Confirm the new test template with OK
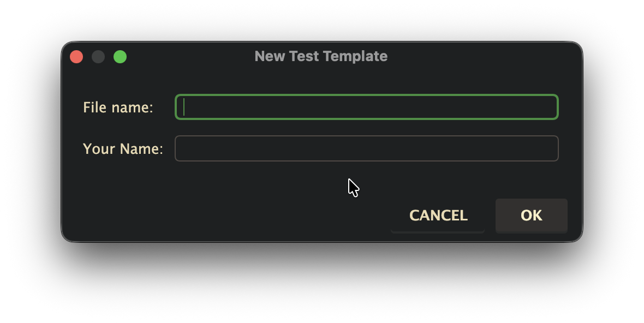 (x=531, y=216)
